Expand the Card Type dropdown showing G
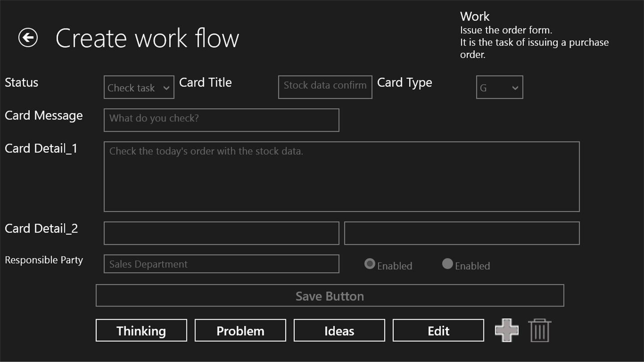Screen dimensions: 644x362 pyautogui.click(x=500, y=88)
